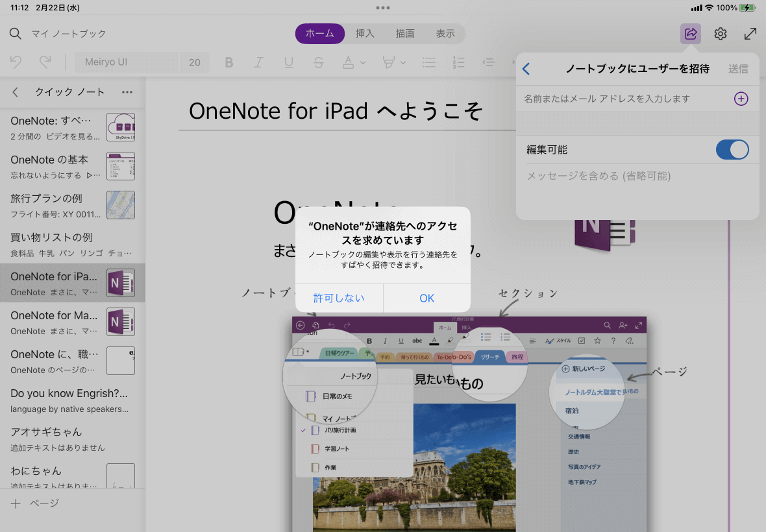Image resolution: width=766 pixels, height=532 pixels.
Task: Click the undo arrow icon
Action: (x=16, y=62)
